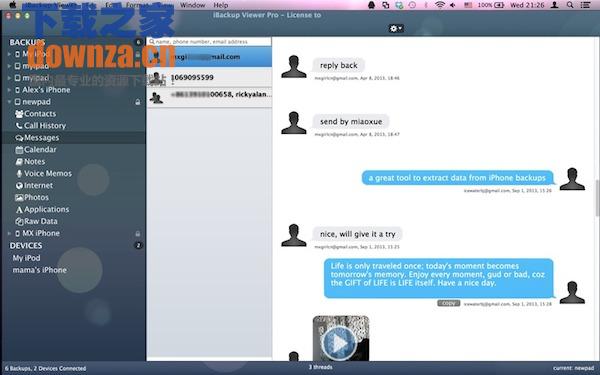Click the conversation vertical scrollbar
600x375 pixels.
(x=597, y=197)
